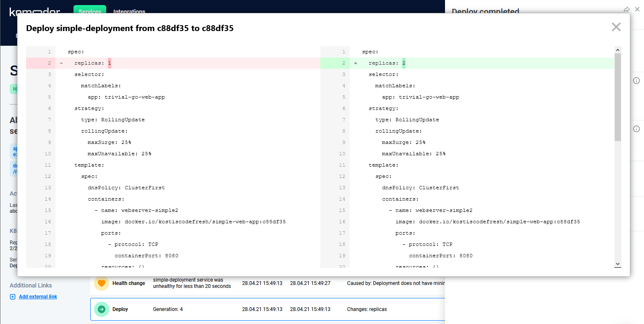Click the diff scrollbar up arrow
Image resolution: width=644 pixels, height=324 pixels.
(618, 50)
